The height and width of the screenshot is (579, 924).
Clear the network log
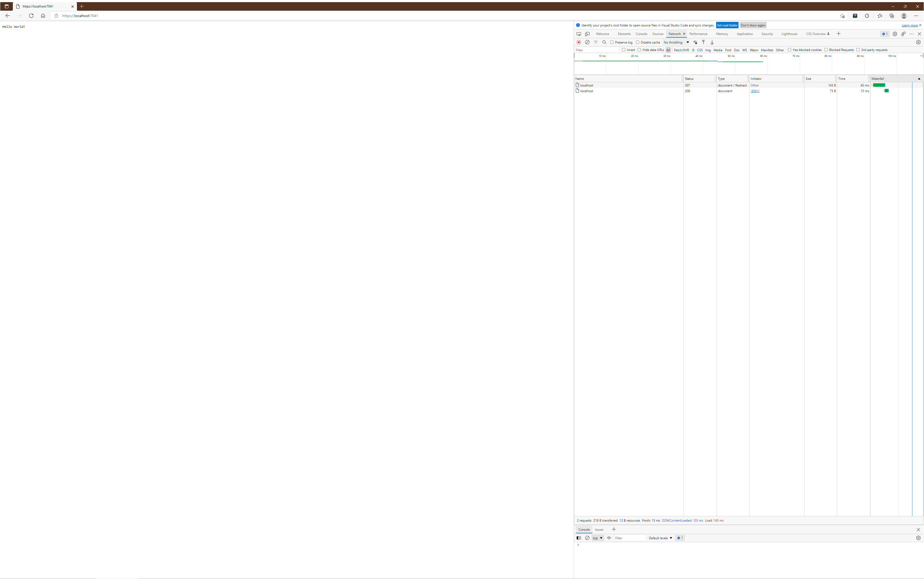(587, 42)
